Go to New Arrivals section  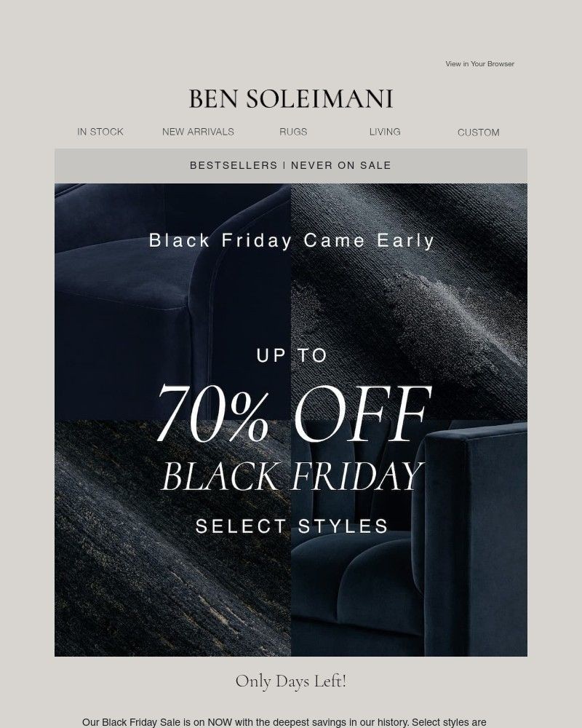pos(198,132)
